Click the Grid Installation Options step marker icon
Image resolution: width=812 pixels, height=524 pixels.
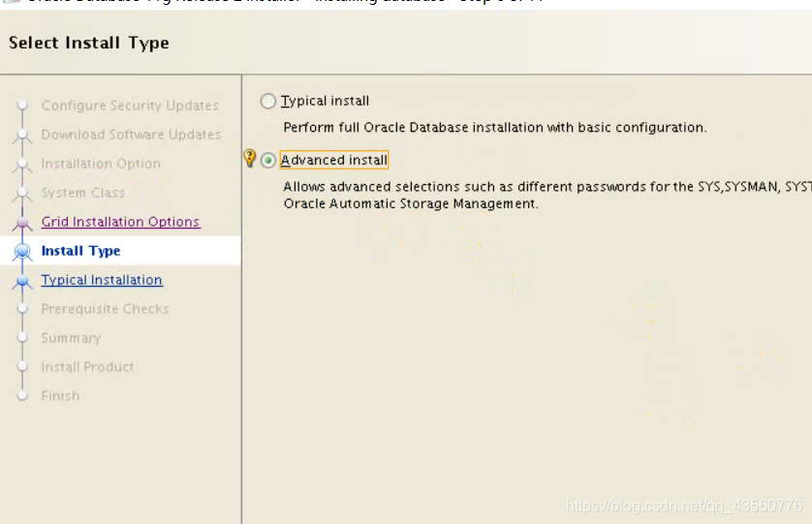pos(22,223)
